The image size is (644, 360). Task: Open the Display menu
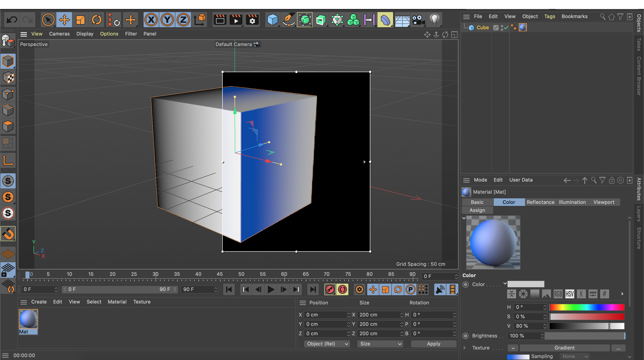[x=85, y=34]
